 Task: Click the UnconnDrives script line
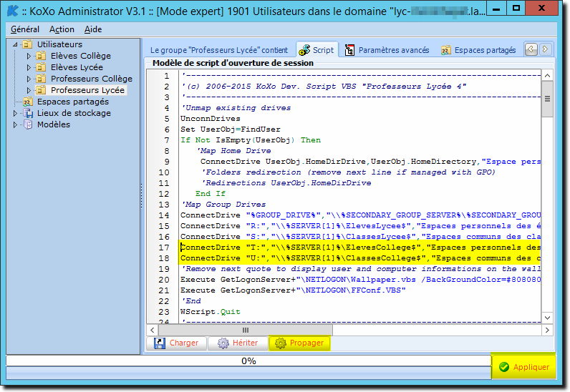point(211,119)
